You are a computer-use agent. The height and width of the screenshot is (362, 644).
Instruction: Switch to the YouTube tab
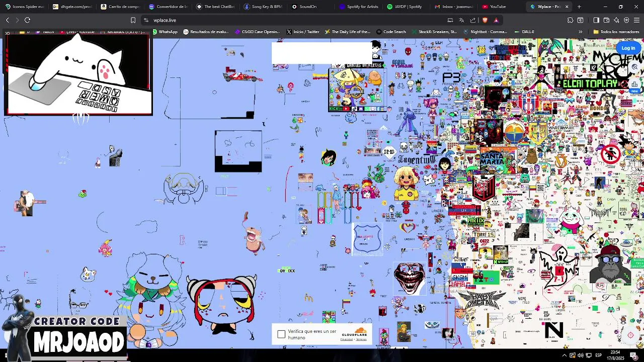tap(503, 7)
